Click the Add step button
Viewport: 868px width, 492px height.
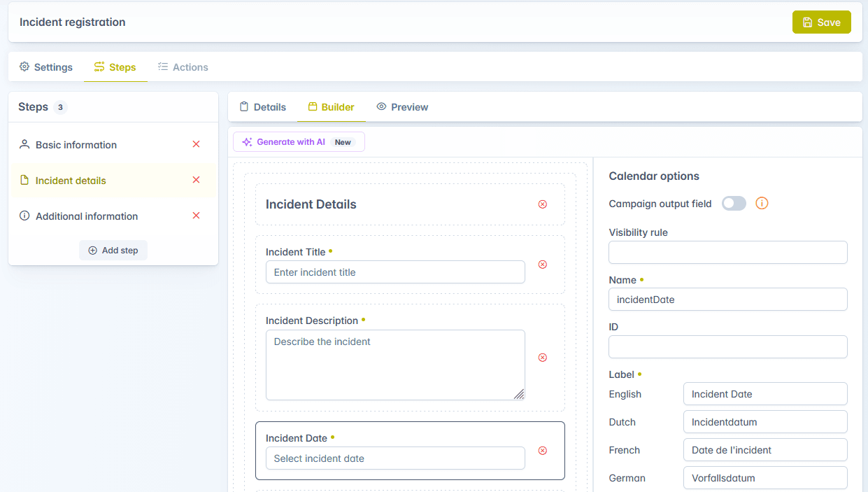tap(113, 251)
